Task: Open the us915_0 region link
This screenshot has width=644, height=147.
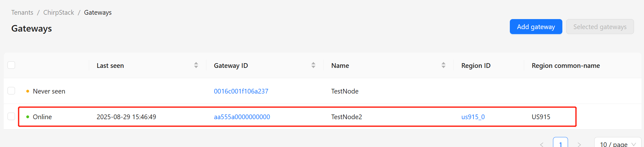Action: [x=473, y=117]
